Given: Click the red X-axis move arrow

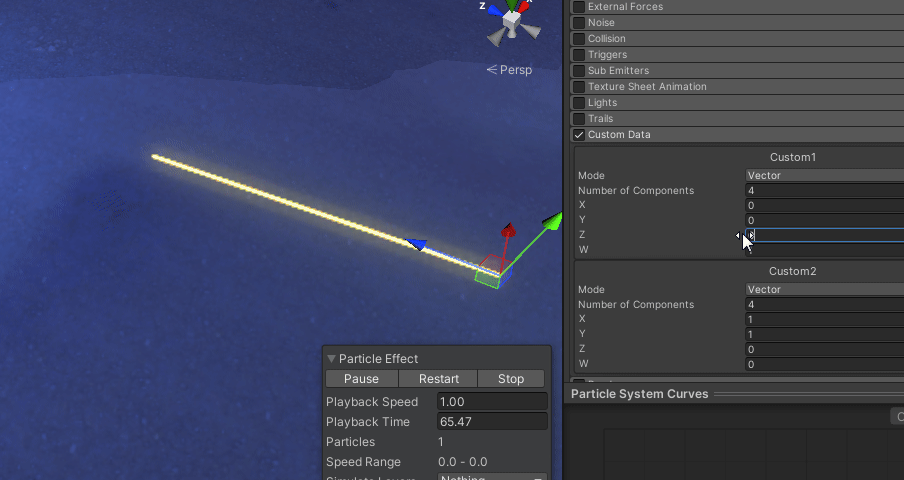Looking at the screenshot, I should coord(508,232).
